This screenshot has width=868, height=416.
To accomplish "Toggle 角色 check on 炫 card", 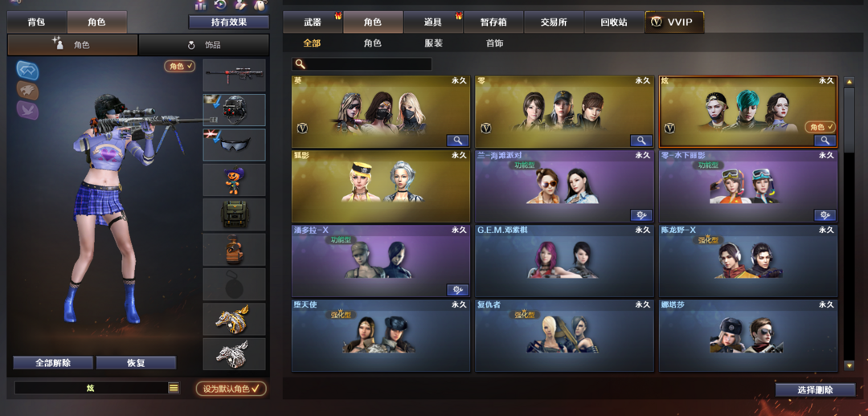I will (x=820, y=127).
